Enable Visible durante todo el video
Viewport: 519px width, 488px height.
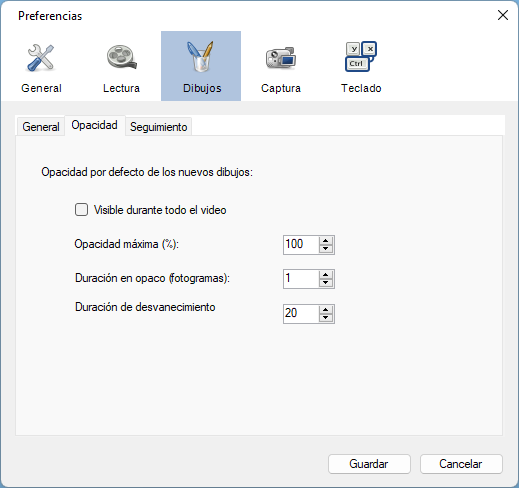(x=81, y=210)
